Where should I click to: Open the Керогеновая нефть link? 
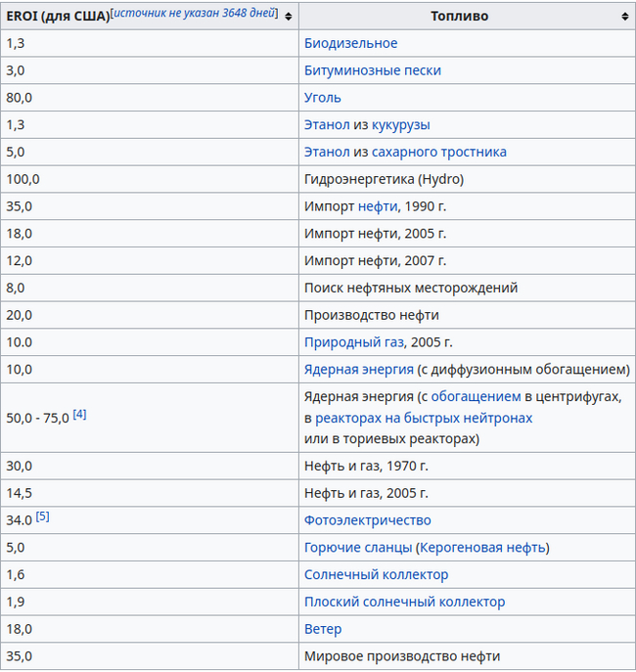point(482,548)
